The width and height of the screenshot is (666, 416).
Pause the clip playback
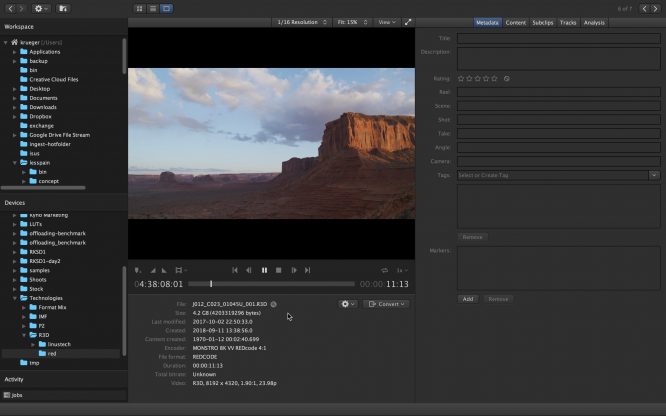point(264,270)
